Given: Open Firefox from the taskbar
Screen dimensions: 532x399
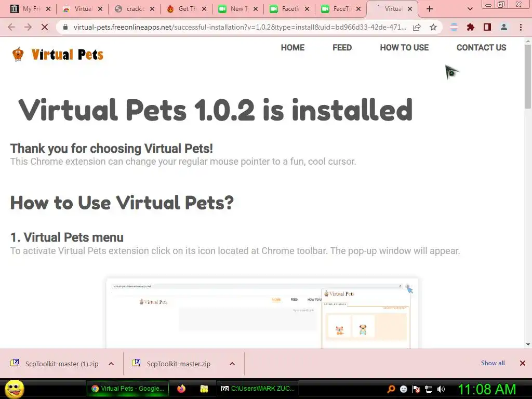Looking at the screenshot, I should click(x=181, y=389).
